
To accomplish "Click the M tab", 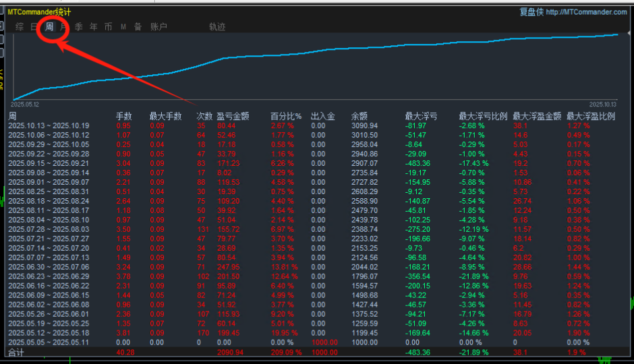I will [123, 27].
